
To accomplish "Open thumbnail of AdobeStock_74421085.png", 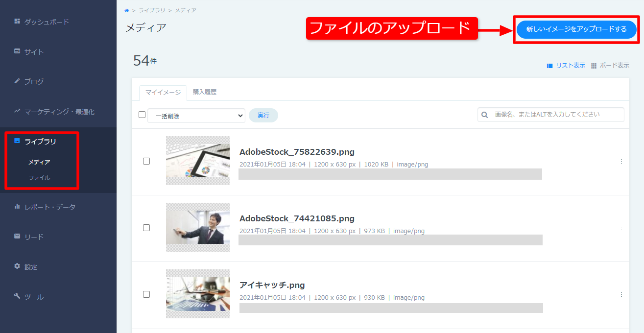I will tap(198, 227).
